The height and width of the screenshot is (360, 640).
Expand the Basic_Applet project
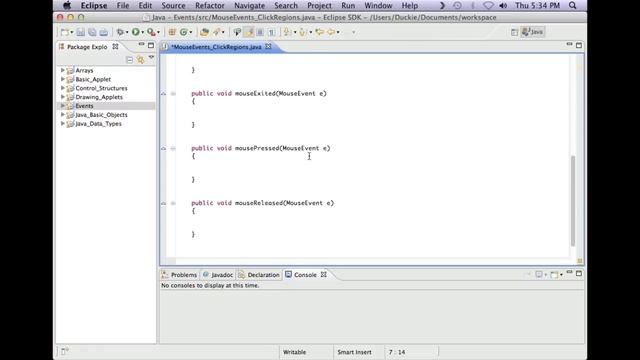[62, 79]
